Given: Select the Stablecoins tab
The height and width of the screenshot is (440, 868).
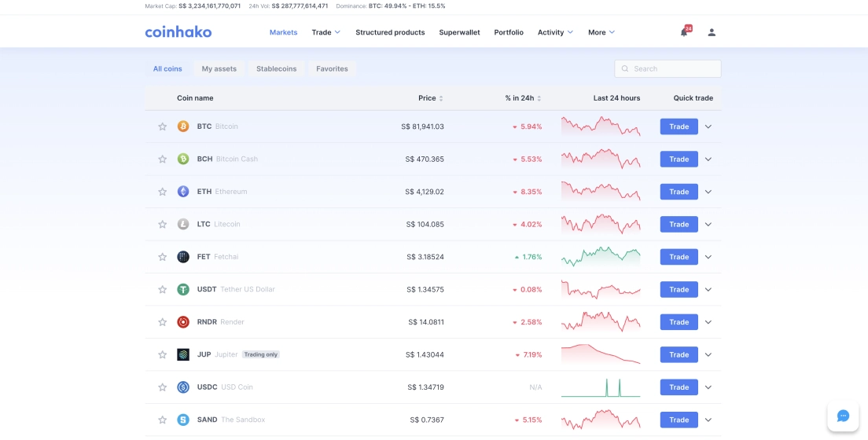Looking at the screenshot, I should click(x=276, y=68).
